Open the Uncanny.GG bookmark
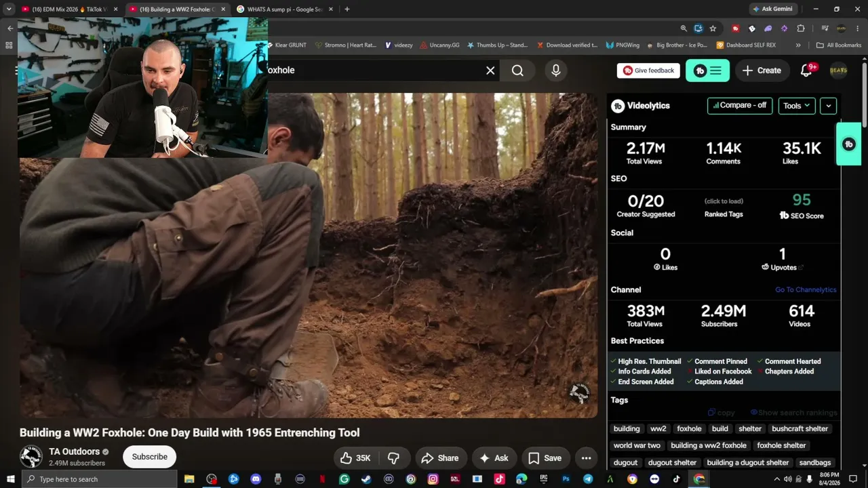The height and width of the screenshot is (488, 868). [x=439, y=45]
